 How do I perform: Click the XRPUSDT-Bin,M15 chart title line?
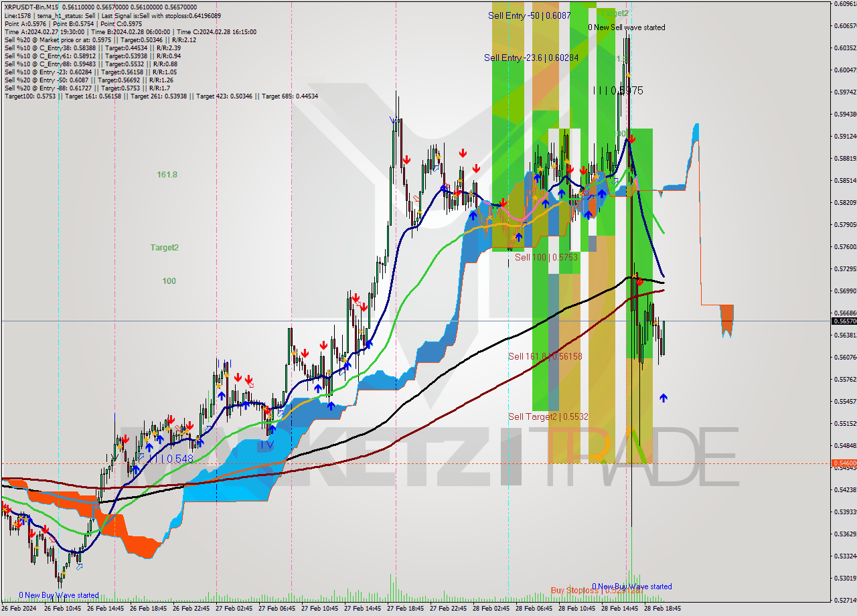[x=100, y=7]
